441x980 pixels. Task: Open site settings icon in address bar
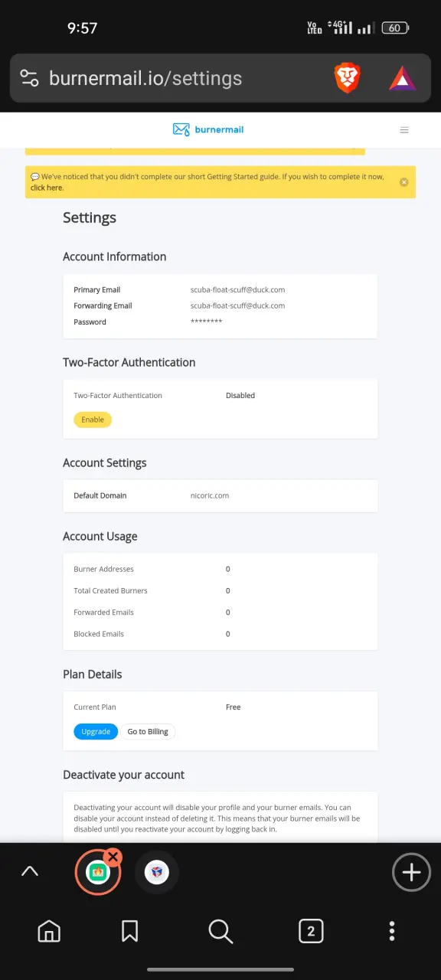[29, 78]
